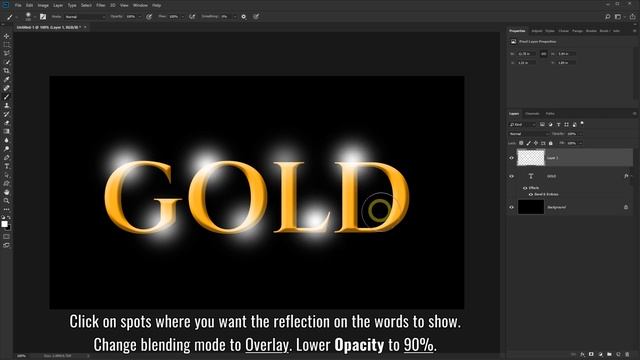Toggle lock image pixels brush icon
The height and width of the screenshot is (360, 640).
(529, 143)
